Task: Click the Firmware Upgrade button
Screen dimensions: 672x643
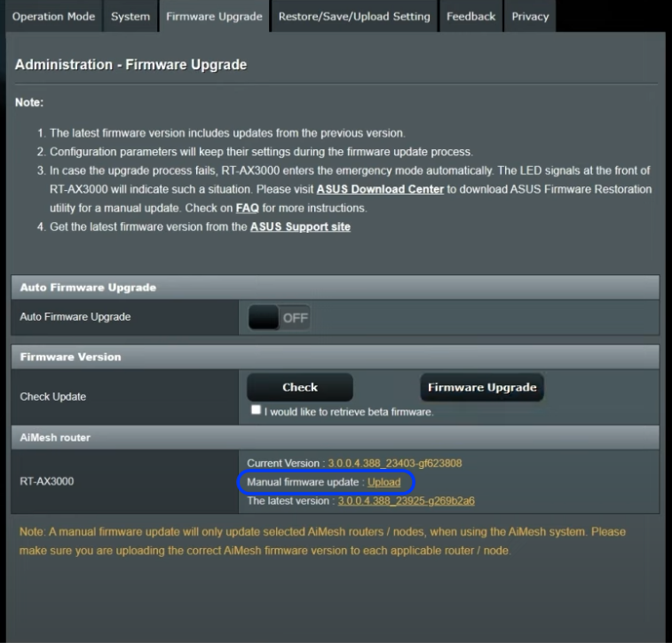Action: (482, 387)
